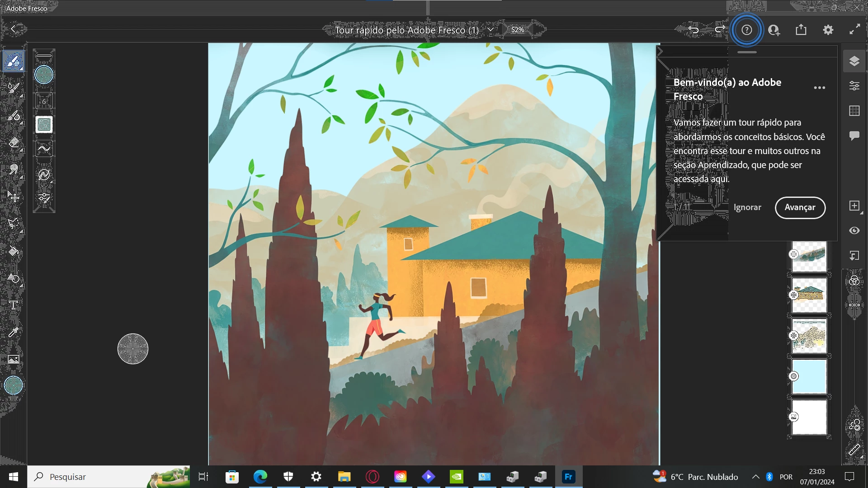Image resolution: width=868 pixels, height=488 pixels.
Task: Open the Help question mark icon
Action: (746, 30)
